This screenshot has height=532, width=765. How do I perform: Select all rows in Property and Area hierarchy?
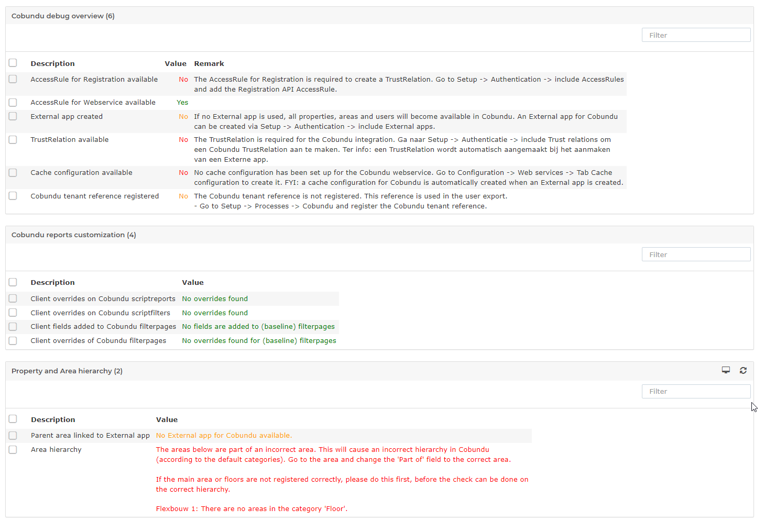[13, 419]
